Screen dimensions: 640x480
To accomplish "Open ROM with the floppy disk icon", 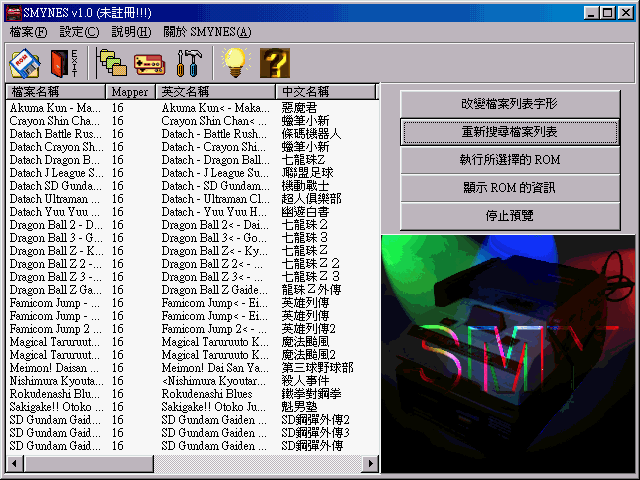I will coord(25,63).
